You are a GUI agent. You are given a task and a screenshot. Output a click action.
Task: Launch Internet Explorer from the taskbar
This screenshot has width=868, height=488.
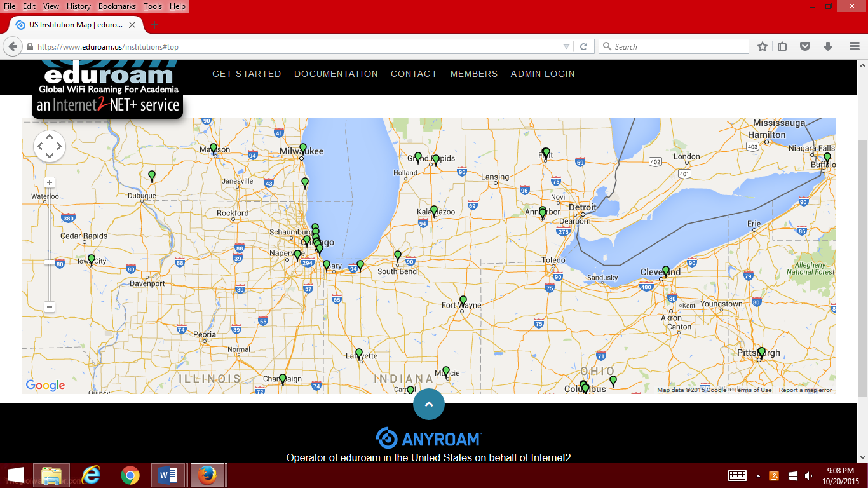91,475
